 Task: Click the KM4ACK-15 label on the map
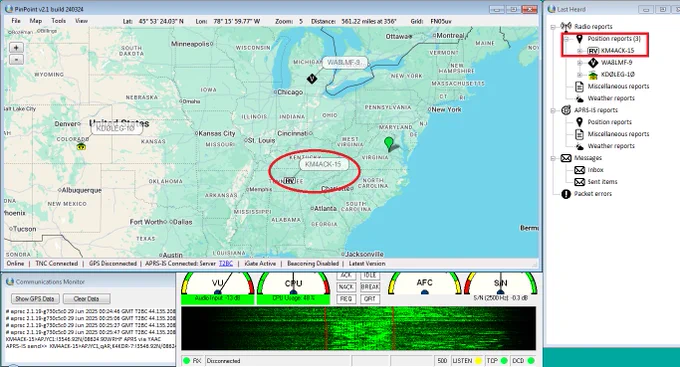point(323,164)
